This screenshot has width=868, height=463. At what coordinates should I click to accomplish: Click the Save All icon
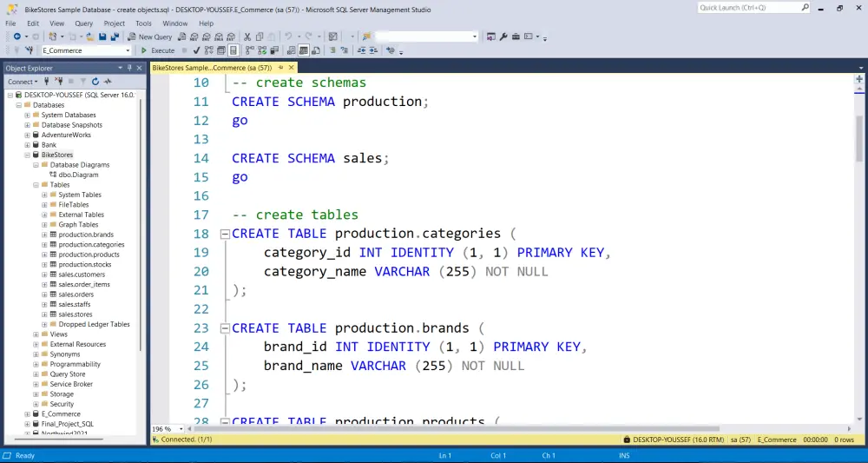click(115, 36)
